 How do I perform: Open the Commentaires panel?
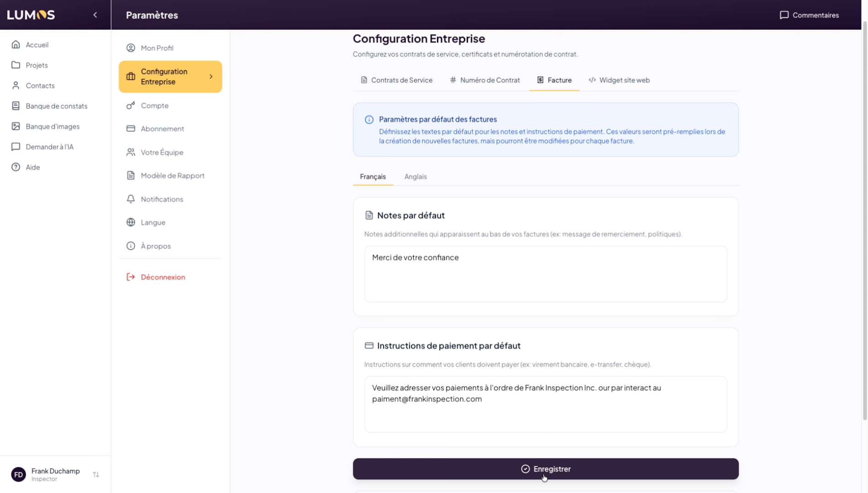809,15
